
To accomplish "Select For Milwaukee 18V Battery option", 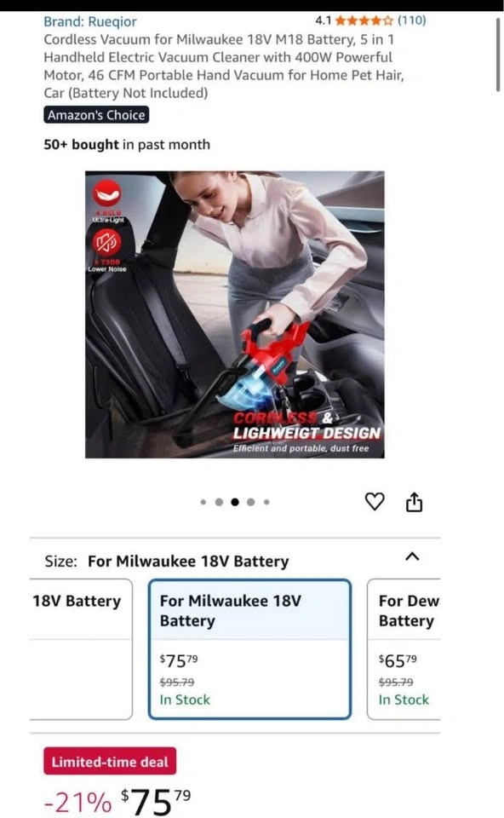I will coord(249,649).
